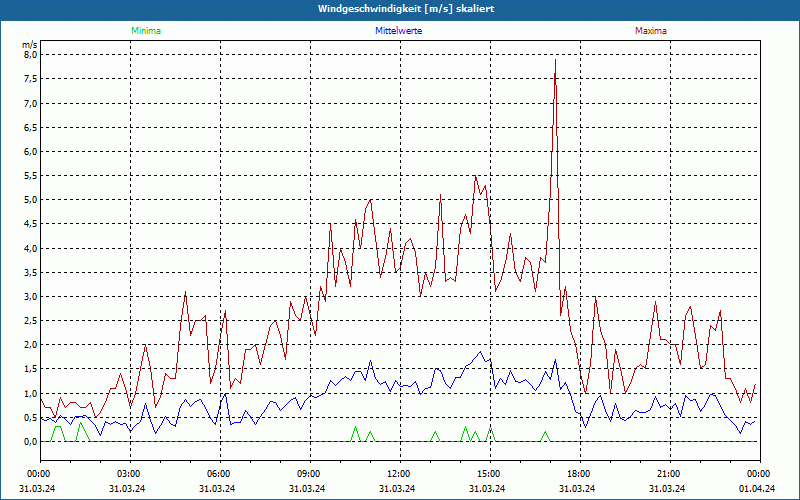800x500 pixels.
Task: Click the 5,5 y-axis value
Action: point(31,176)
